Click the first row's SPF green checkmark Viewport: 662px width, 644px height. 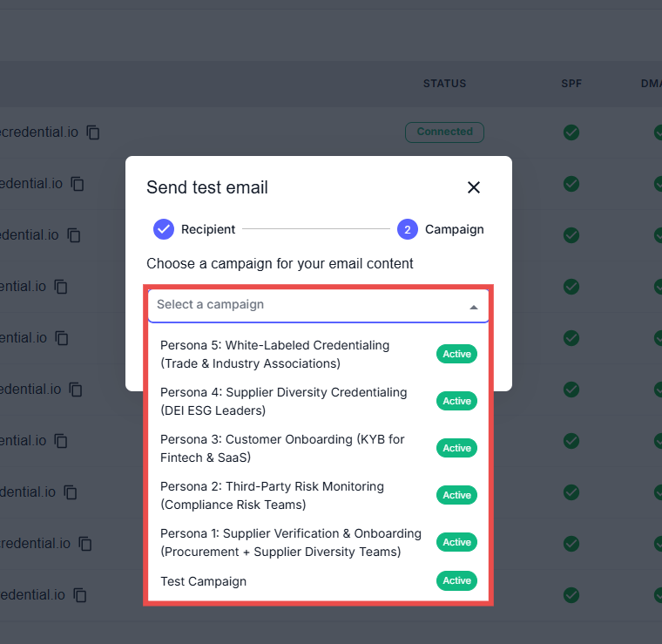pyautogui.click(x=571, y=132)
